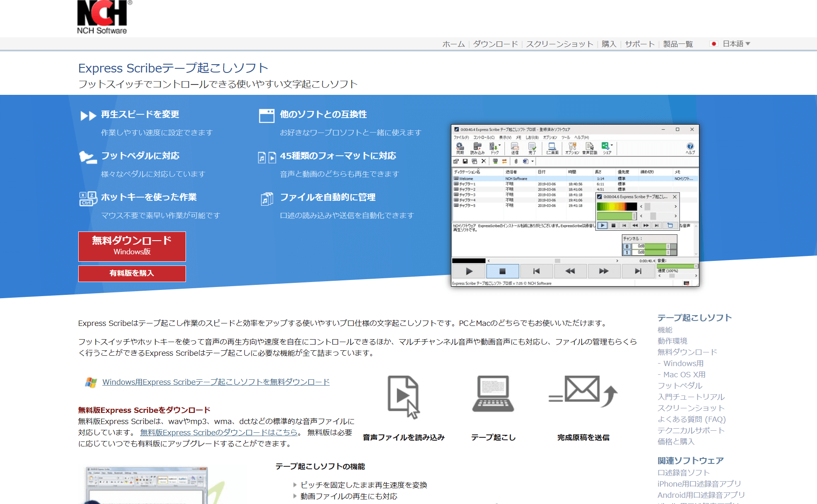Viewport: 817px width, 504px height.
Task: Open the - Mac OS X用 sidebar link
Action: coord(681,374)
